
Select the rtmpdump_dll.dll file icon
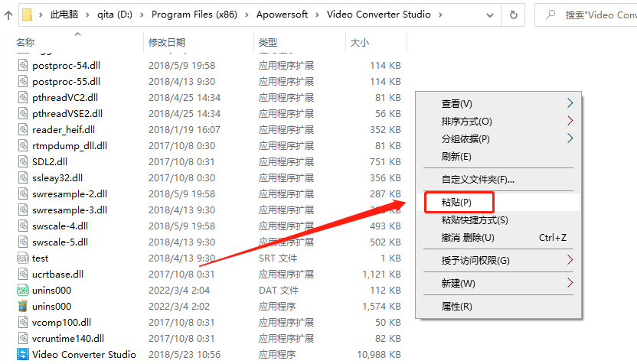[x=23, y=146]
